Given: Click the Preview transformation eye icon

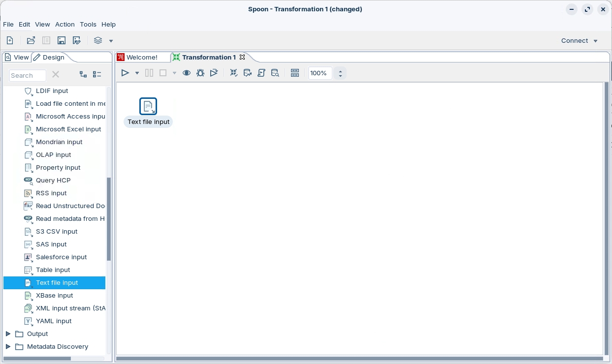Looking at the screenshot, I should (x=187, y=73).
